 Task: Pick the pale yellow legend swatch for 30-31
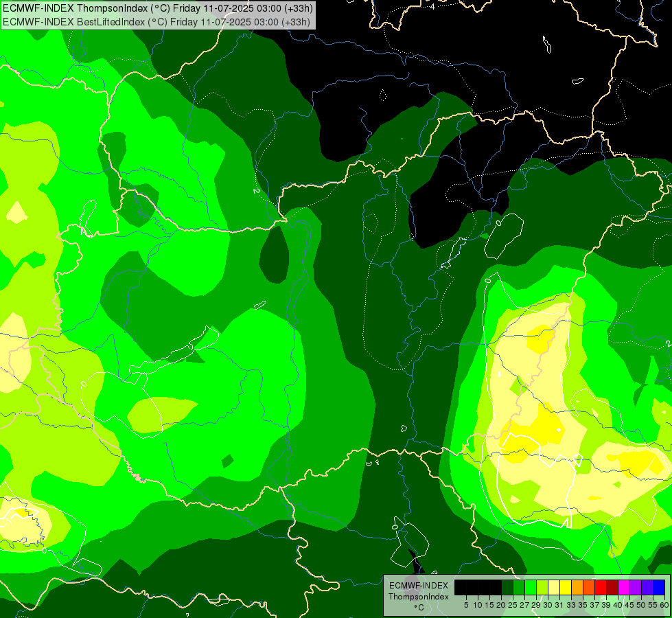pyautogui.click(x=554, y=587)
